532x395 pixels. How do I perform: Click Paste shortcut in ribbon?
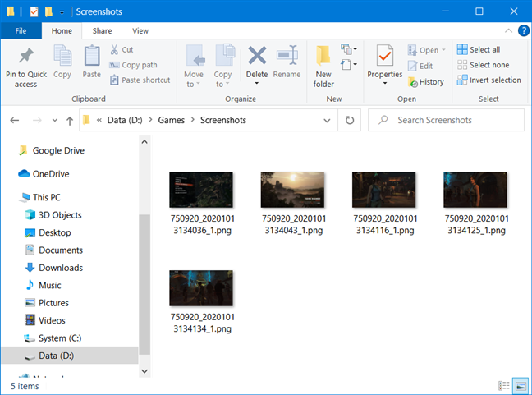(140, 80)
